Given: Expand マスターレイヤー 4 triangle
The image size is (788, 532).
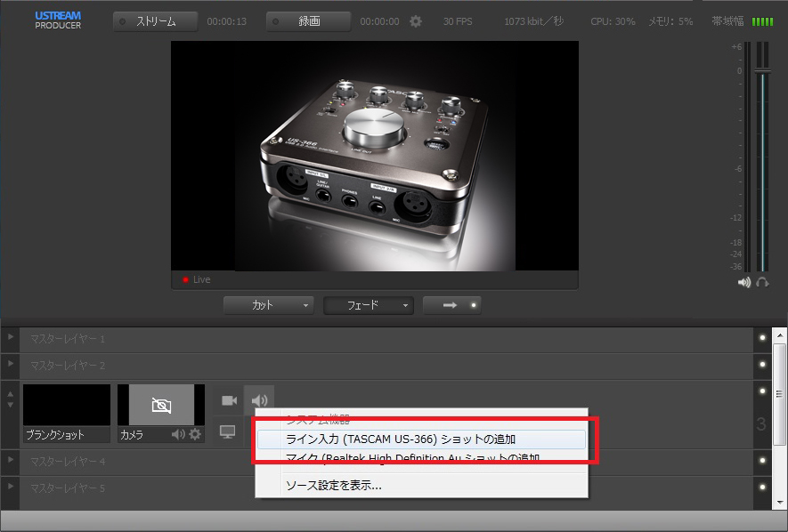Looking at the screenshot, I should tap(10, 459).
